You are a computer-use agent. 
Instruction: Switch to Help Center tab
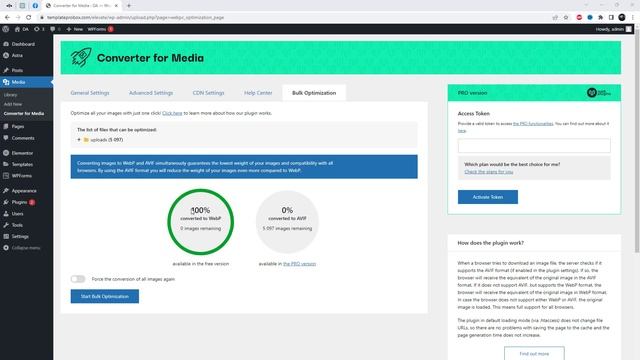258,93
